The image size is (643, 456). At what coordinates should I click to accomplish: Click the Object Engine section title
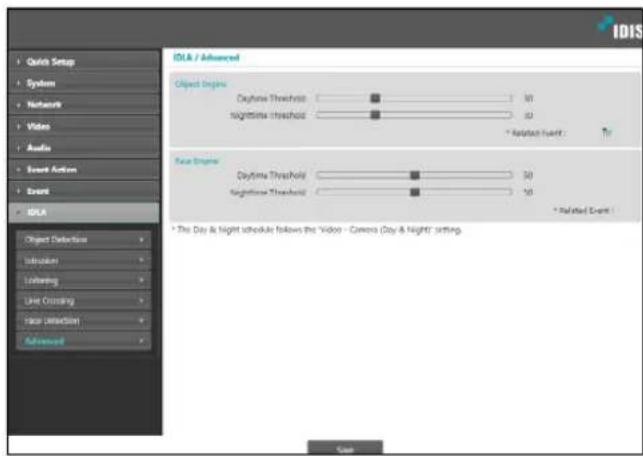201,84
